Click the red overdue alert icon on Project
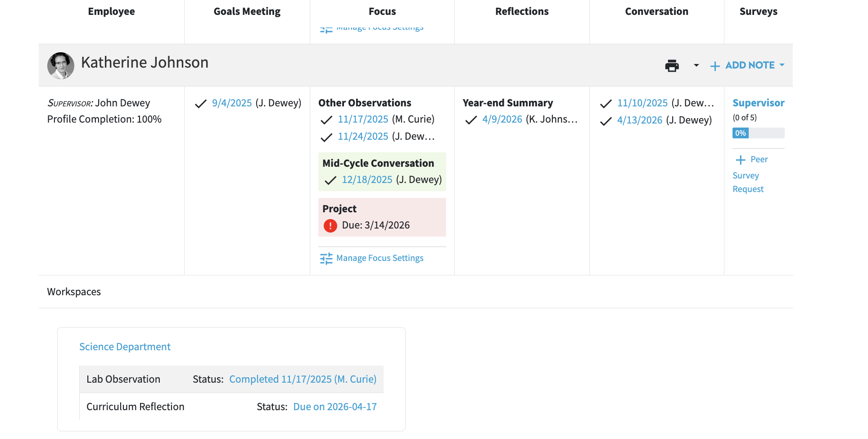The height and width of the screenshot is (439, 868). coord(330,225)
